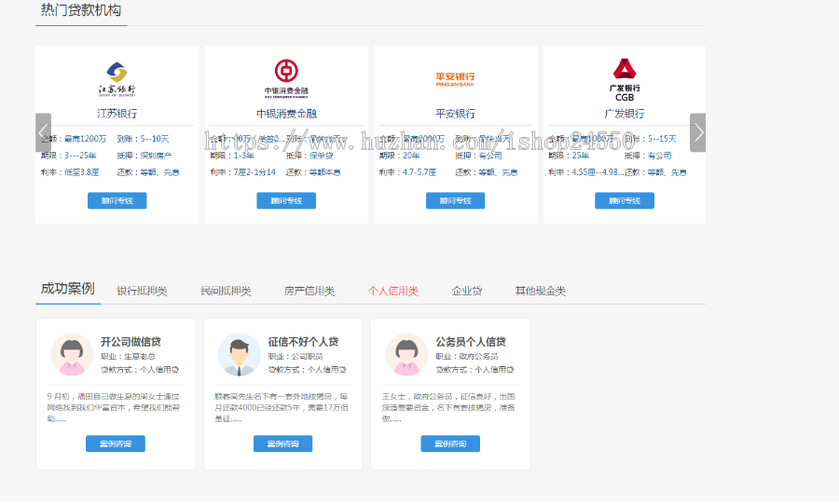Click 案例咨询 button for 征信不好个人贷
This screenshot has height=504, width=839.
click(x=283, y=443)
